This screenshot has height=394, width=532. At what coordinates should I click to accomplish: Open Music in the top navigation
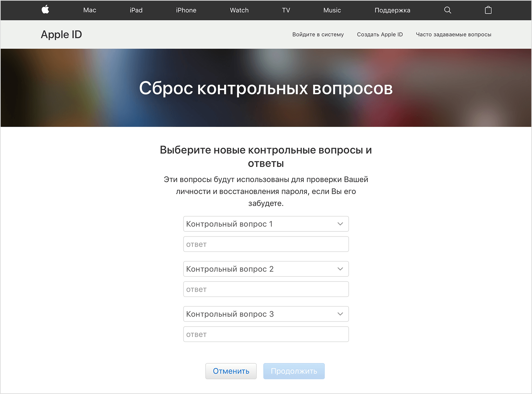click(332, 10)
